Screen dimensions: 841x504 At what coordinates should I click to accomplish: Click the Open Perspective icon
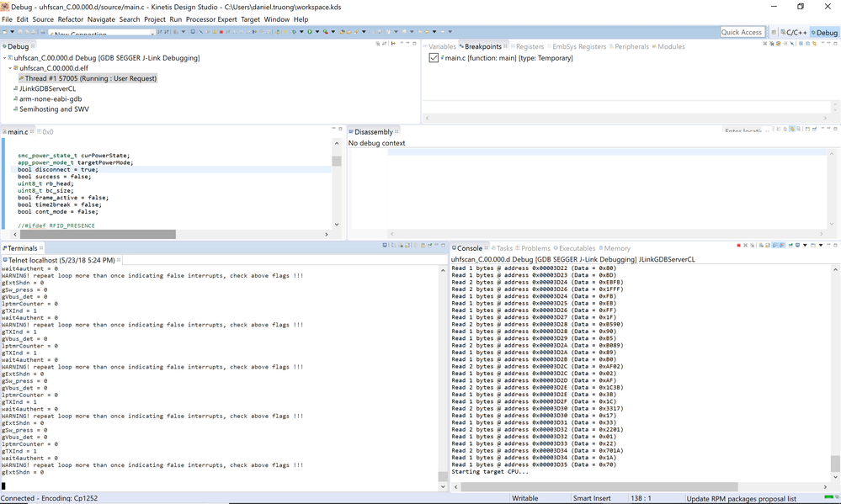pos(774,32)
